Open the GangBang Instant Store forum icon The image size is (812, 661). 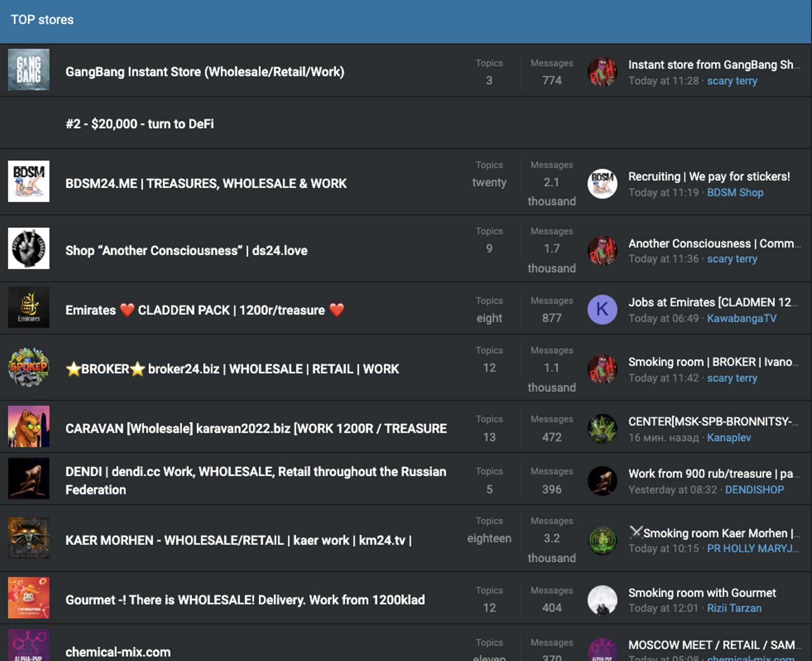click(x=29, y=70)
